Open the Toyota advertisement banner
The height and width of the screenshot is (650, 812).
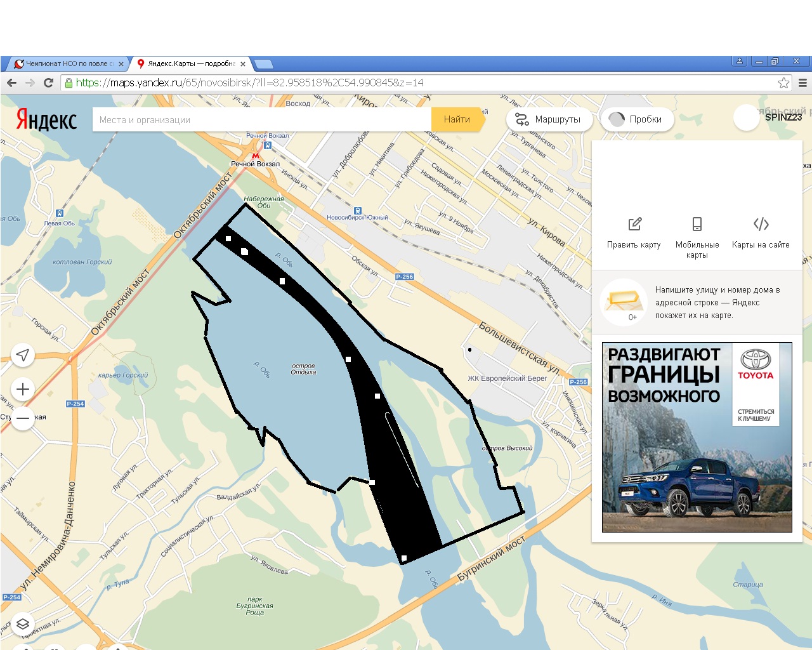tap(697, 437)
